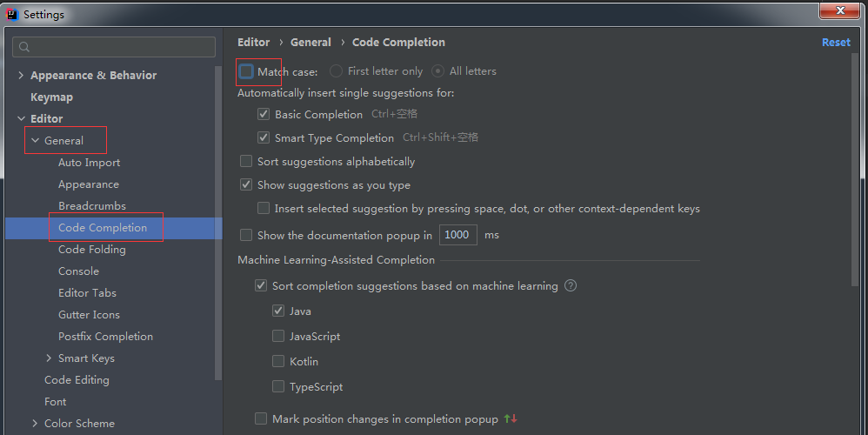The height and width of the screenshot is (435, 868).
Task: Collapse the Editor tree node
Action: click(x=21, y=119)
